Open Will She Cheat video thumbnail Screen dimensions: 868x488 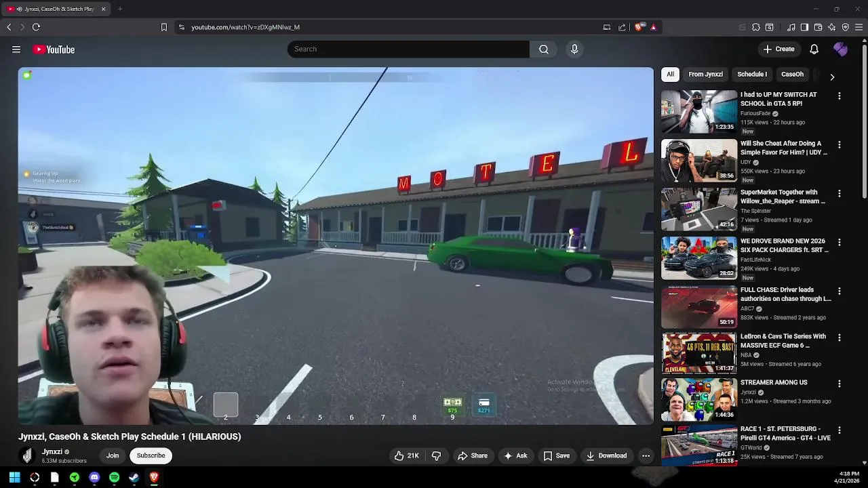699,161
